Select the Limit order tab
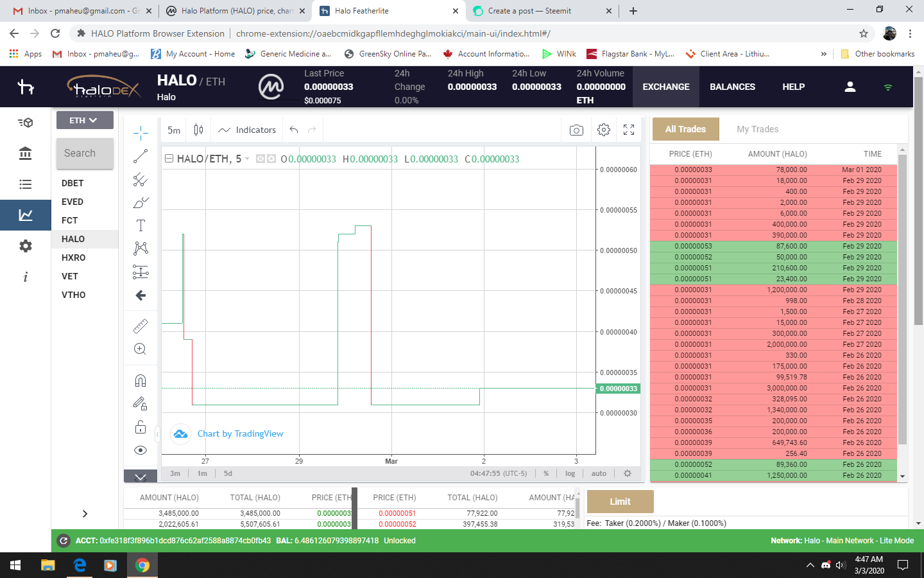Screen dimensions: 924x578 click(620, 502)
